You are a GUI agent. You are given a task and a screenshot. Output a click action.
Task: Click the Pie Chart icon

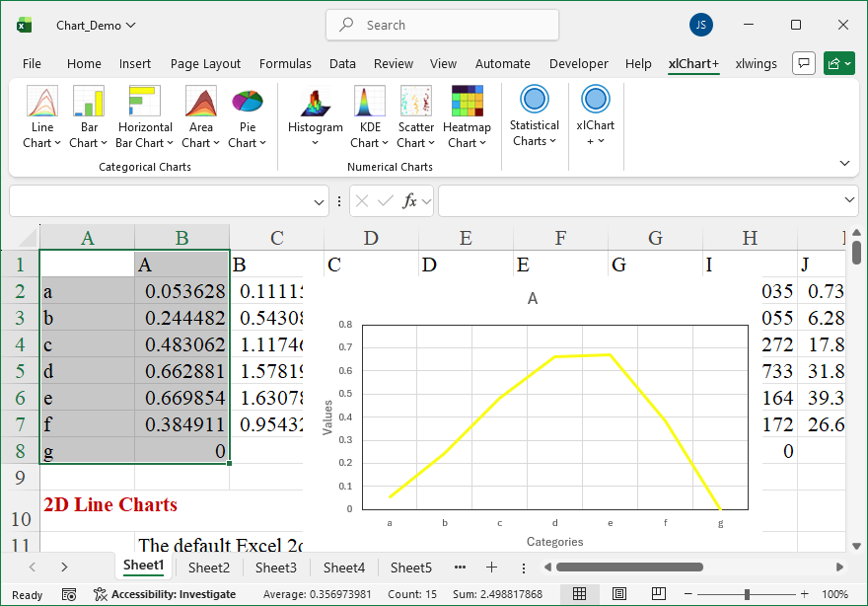[x=247, y=103]
